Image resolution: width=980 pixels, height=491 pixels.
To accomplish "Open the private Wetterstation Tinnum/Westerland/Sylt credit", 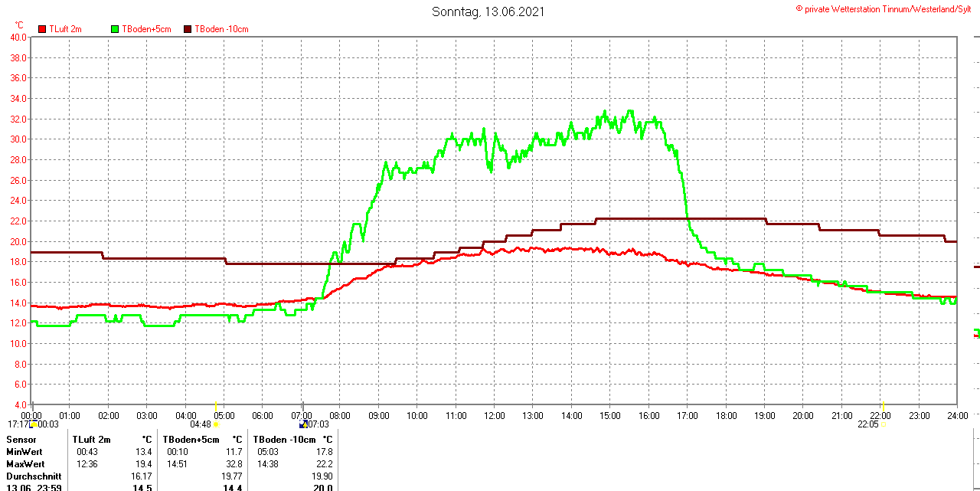I will [x=887, y=8].
